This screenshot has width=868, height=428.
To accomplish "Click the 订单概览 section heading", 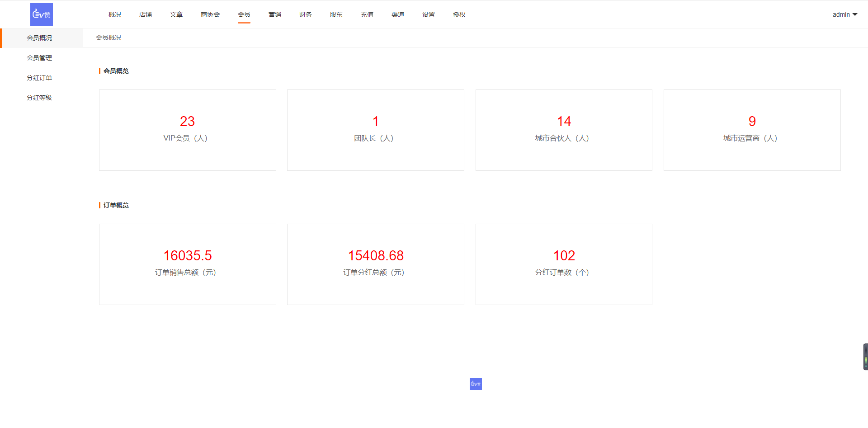I will pyautogui.click(x=116, y=205).
